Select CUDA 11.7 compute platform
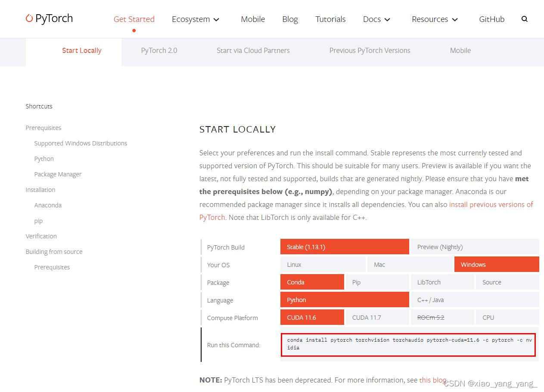 pos(377,318)
